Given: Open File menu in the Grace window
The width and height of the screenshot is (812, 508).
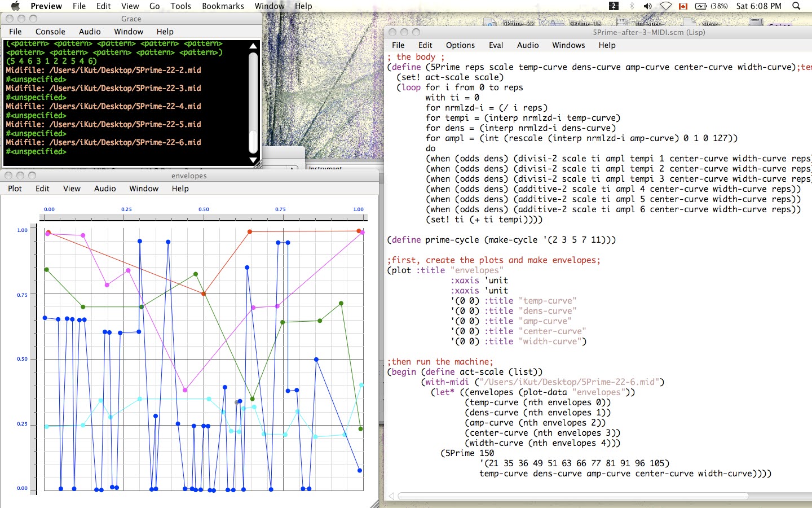Looking at the screenshot, I should point(15,32).
